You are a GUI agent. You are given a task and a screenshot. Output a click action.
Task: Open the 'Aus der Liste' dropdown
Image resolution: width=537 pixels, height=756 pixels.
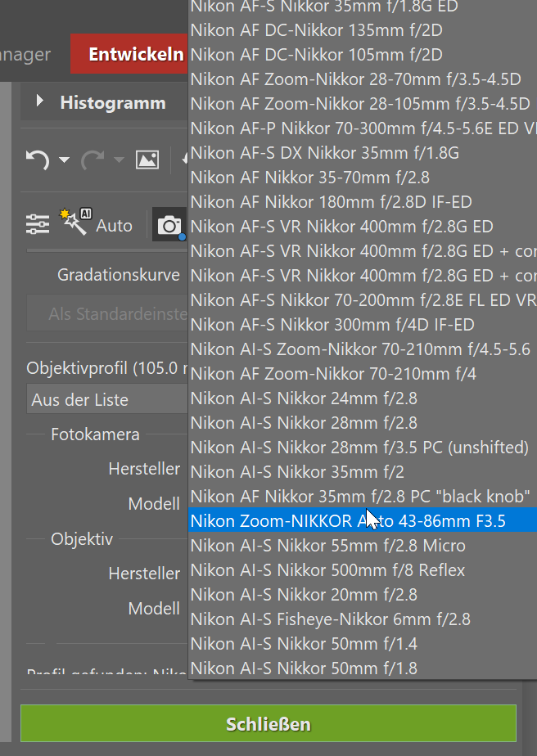[107, 400]
